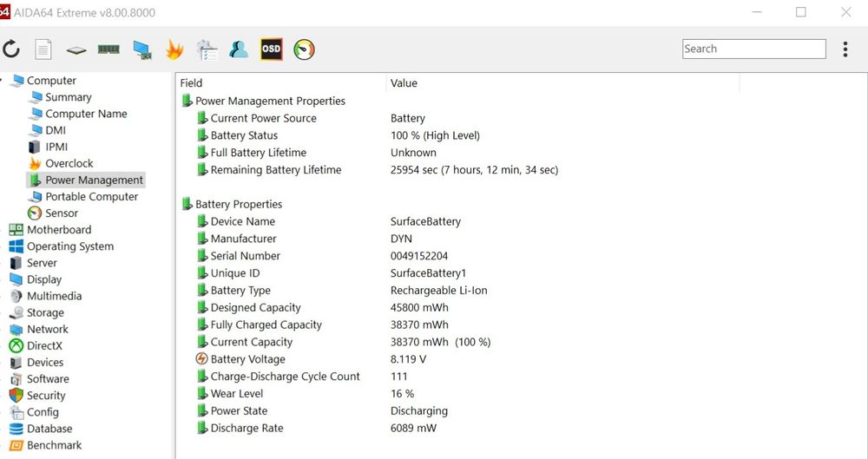Click the monitor diagnostics toolbar icon

click(x=142, y=49)
